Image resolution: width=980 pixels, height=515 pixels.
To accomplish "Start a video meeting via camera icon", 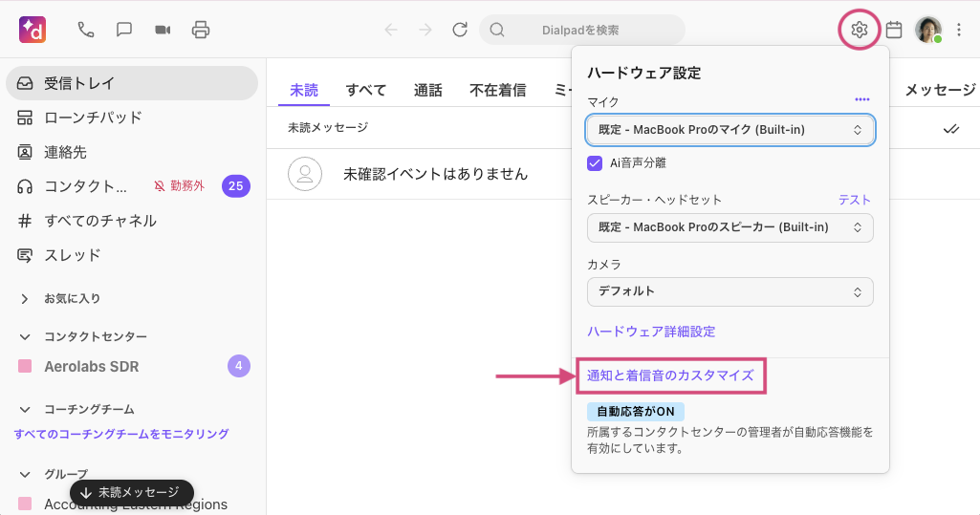I will (163, 30).
